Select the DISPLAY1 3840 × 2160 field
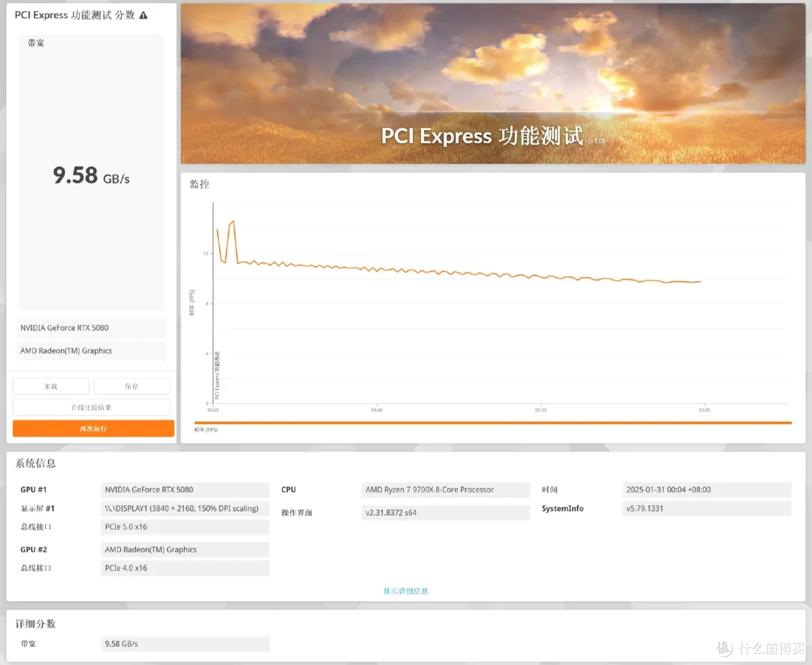Screen dimensions: 812x665 pos(185,509)
